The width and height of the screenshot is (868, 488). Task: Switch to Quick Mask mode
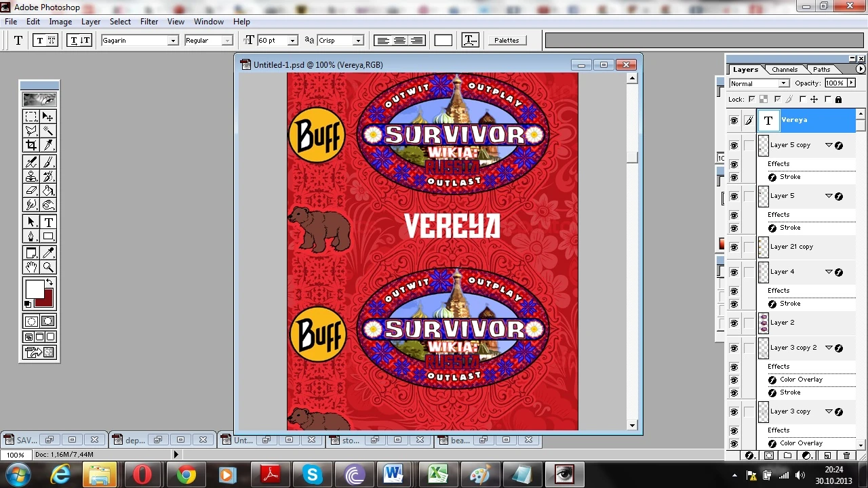[x=48, y=321]
